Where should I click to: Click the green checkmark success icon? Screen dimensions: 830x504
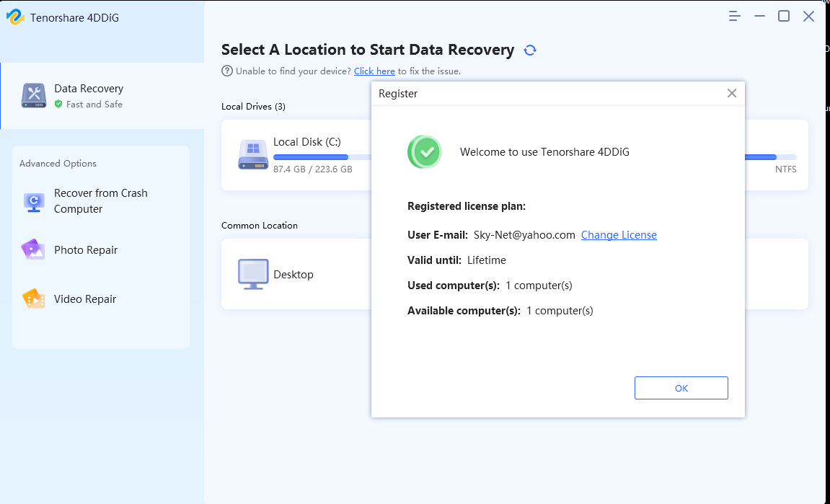click(425, 152)
